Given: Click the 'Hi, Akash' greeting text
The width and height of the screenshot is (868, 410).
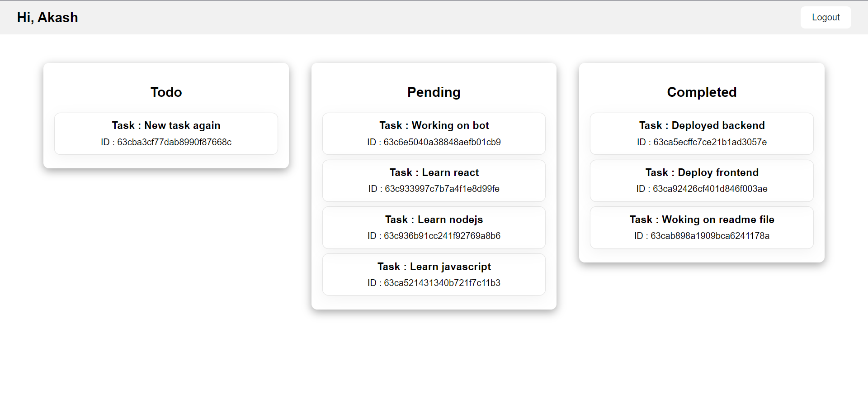Looking at the screenshot, I should tap(47, 17).
